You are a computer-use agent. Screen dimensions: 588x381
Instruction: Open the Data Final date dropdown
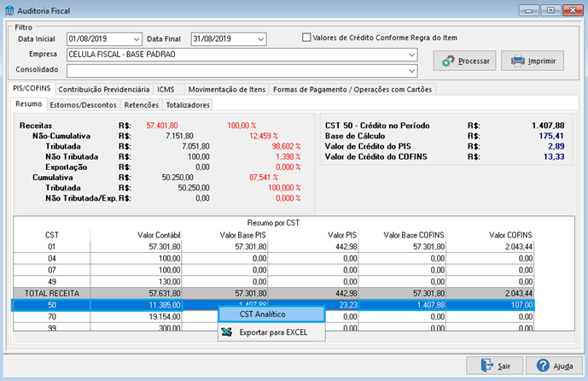pyautogui.click(x=260, y=39)
